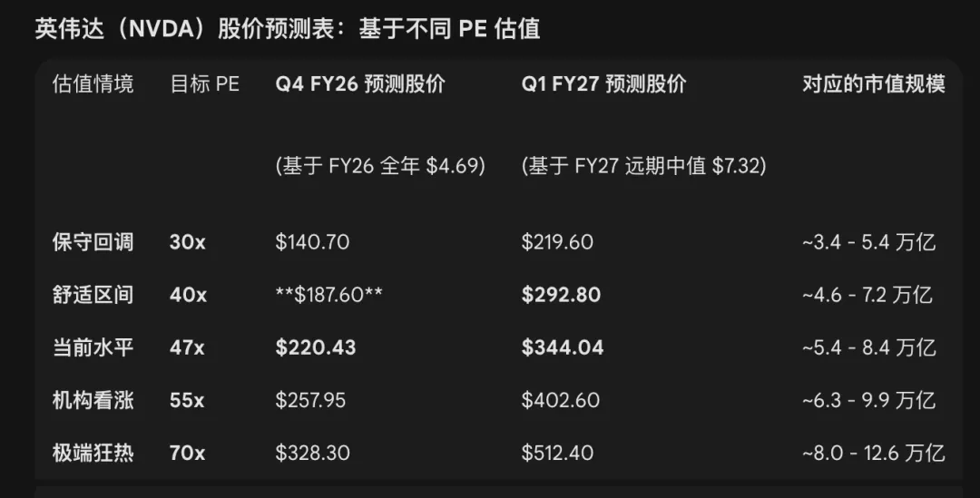Click the ~6.3 - 9.9 万亿 market cap cell
This screenshot has height=498, width=980.
(x=869, y=400)
